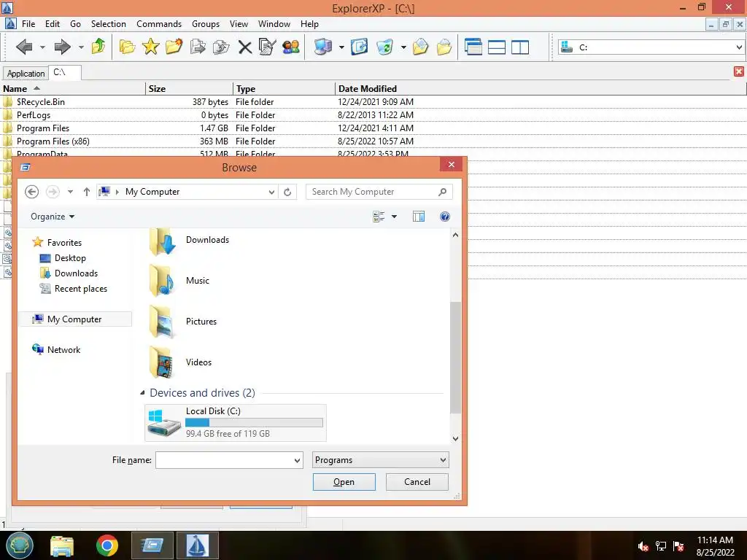This screenshot has height=560, width=747.
Task: Click the yellow star favorites icon
Action: point(150,46)
